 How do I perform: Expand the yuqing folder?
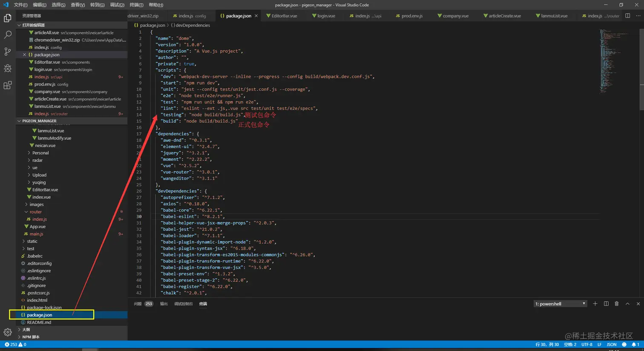click(39, 183)
